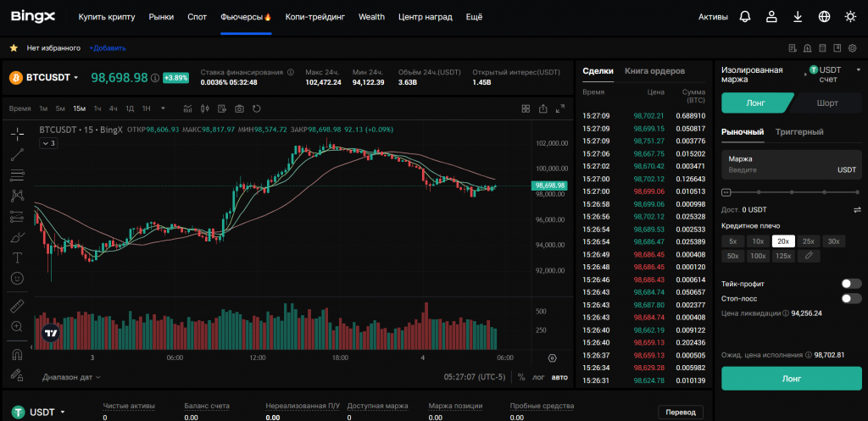Click the +Добавить favorites link
The image size is (868, 421).
(x=108, y=48)
